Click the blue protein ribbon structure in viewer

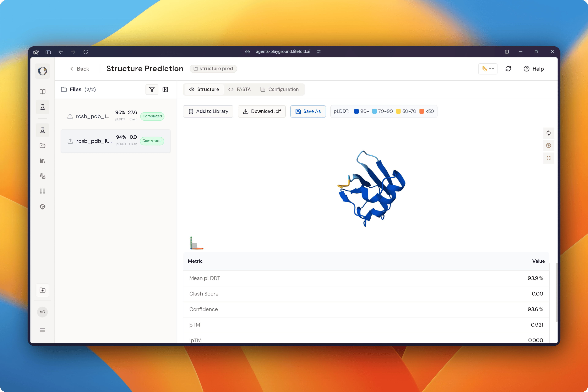coord(372,189)
